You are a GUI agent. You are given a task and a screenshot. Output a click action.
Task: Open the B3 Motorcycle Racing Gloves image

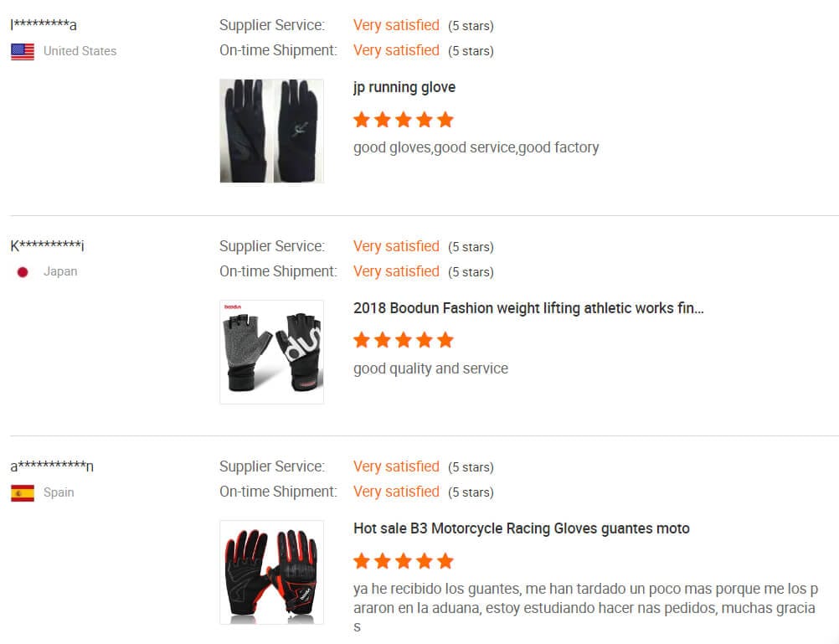[272, 572]
